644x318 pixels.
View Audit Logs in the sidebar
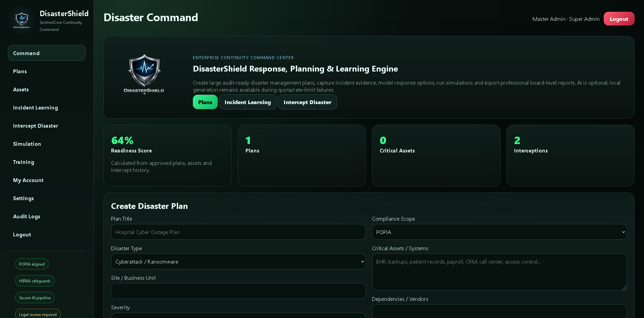click(47, 216)
